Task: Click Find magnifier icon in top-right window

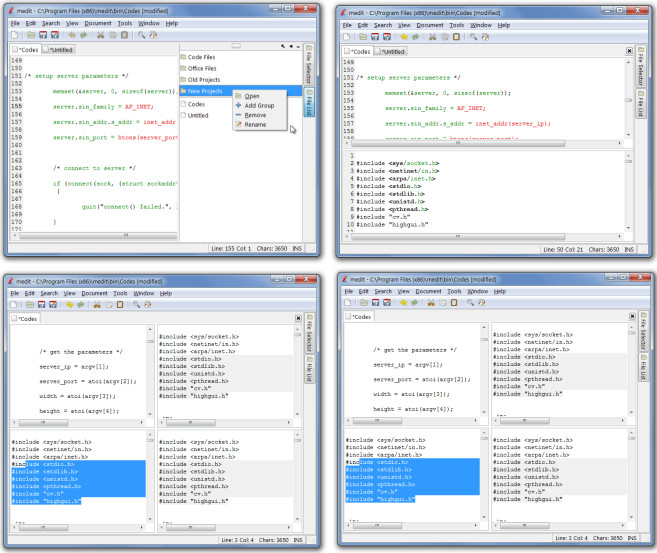Action: [x=473, y=37]
